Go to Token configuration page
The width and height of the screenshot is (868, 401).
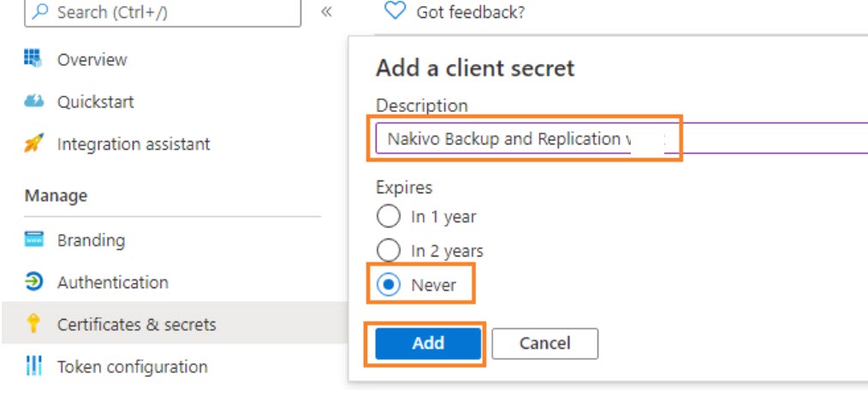tap(132, 367)
